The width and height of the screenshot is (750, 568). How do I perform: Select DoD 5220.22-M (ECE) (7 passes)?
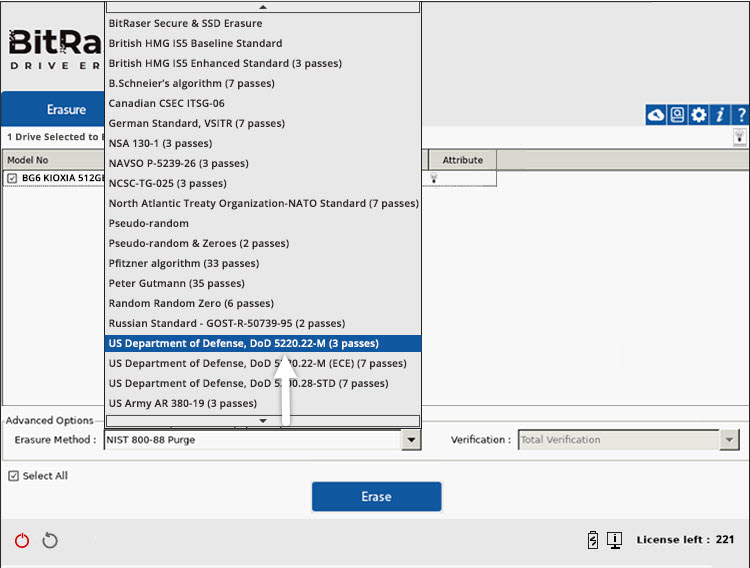coord(263,364)
